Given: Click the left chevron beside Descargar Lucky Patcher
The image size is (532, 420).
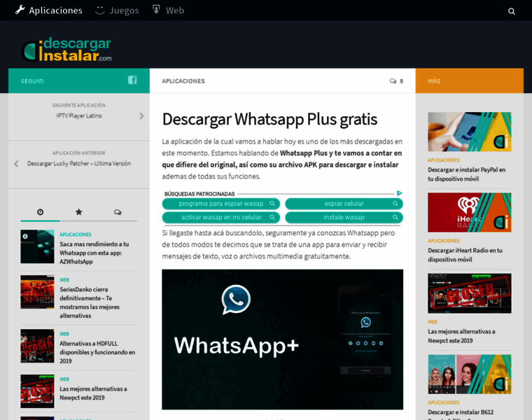Looking at the screenshot, I should [16, 164].
